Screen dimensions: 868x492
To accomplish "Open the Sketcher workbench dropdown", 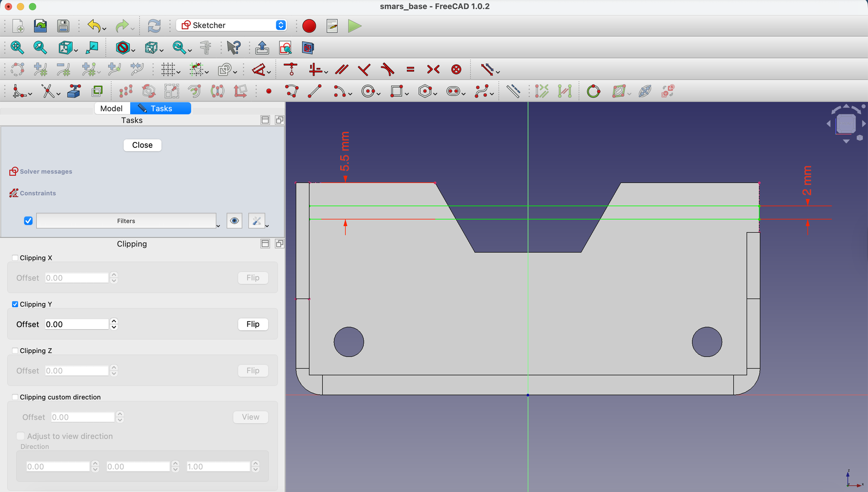I will (x=231, y=25).
